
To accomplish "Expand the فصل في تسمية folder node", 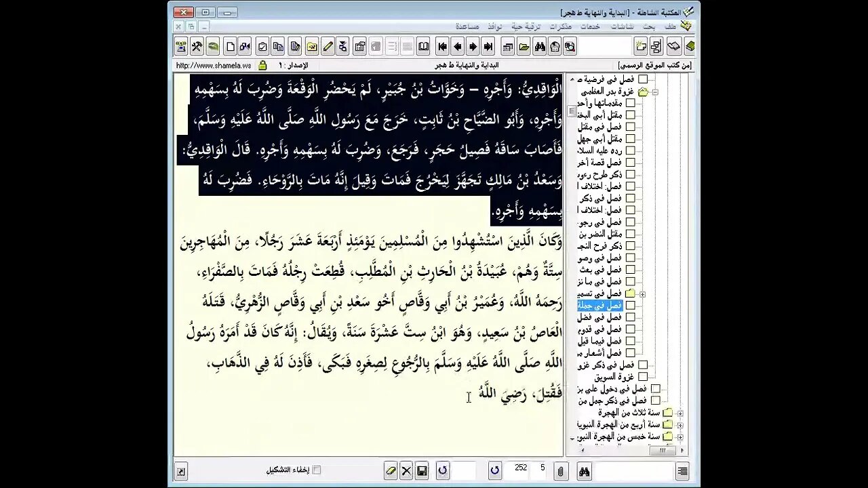I will click(x=642, y=294).
